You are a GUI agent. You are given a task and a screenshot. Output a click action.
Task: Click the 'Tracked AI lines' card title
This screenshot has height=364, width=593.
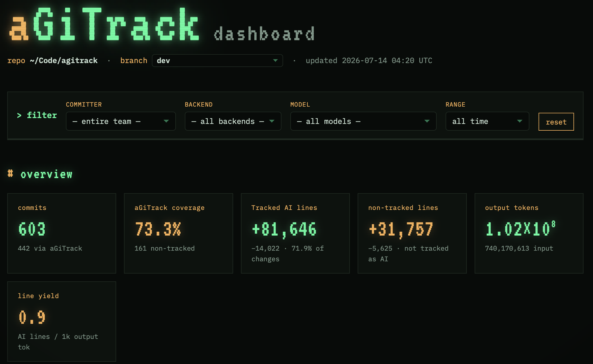click(x=284, y=208)
